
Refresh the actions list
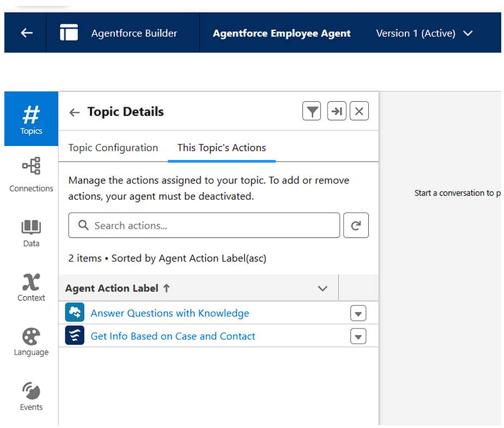point(356,225)
